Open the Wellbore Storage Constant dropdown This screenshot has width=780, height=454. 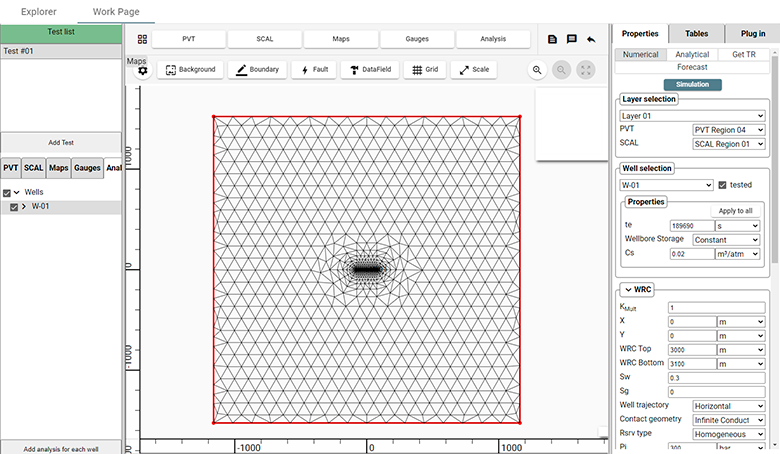[x=726, y=240]
